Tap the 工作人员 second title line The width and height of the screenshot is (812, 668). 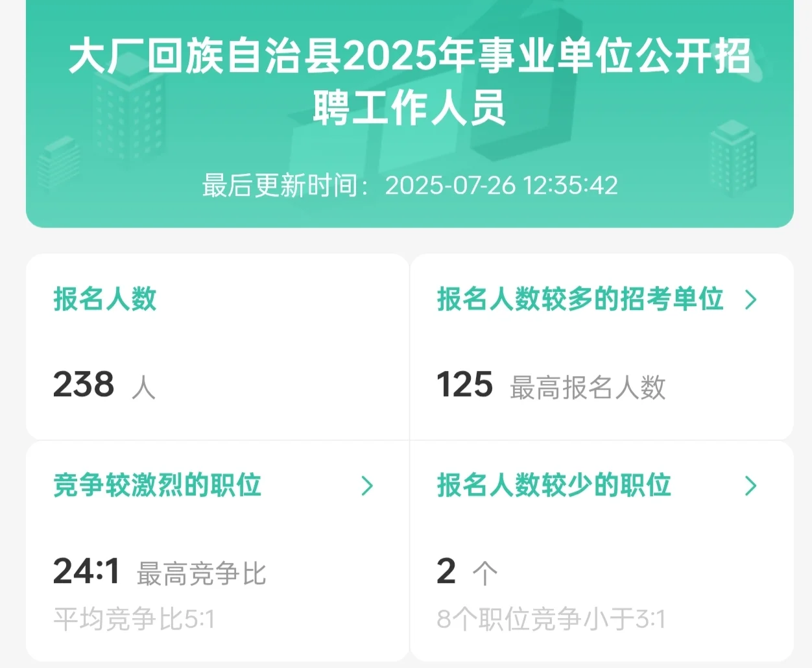point(429,108)
